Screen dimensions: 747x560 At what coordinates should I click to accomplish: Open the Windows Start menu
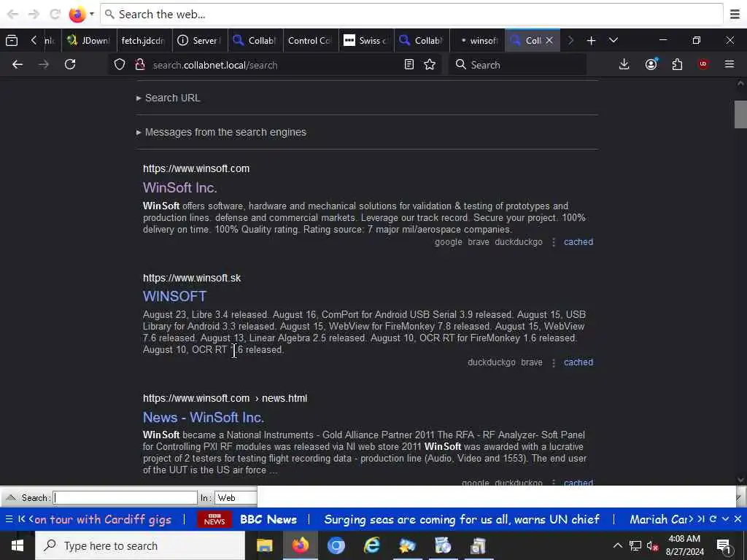click(18, 545)
